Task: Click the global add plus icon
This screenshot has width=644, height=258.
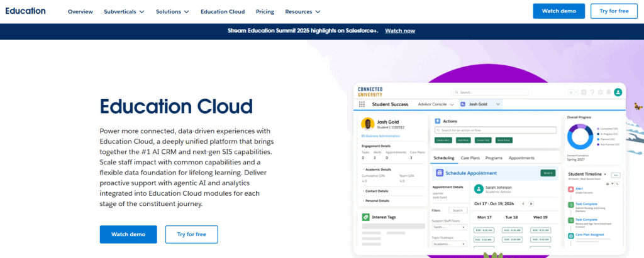Action: click(x=584, y=92)
